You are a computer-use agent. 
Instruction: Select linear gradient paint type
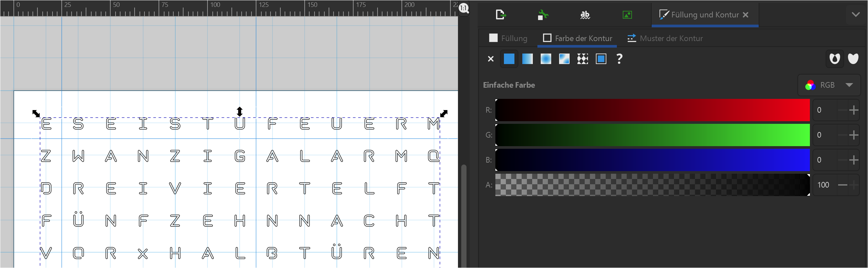click(527, 59)
